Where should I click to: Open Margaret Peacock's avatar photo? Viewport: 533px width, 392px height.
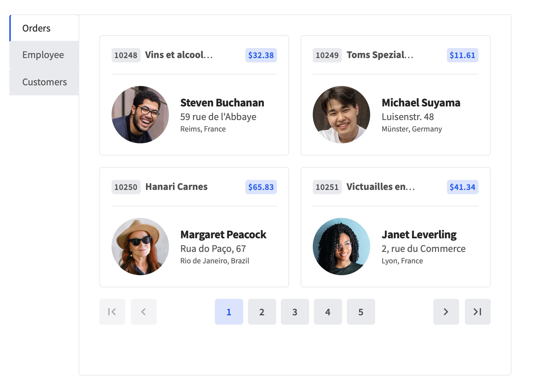tap(140, 247)
